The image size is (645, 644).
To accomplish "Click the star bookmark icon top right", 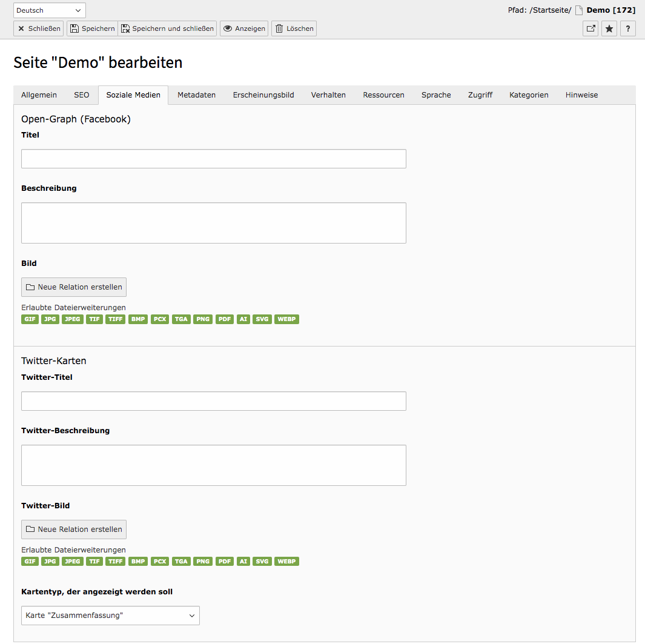I will (609, 28).
